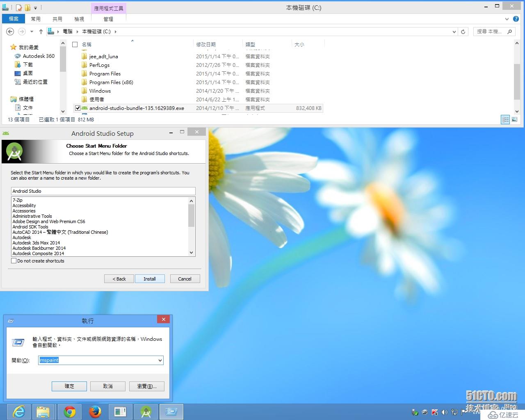Click 確定 in the Run dialog
This screenshot has width=525, height=420.
(69, 386)
